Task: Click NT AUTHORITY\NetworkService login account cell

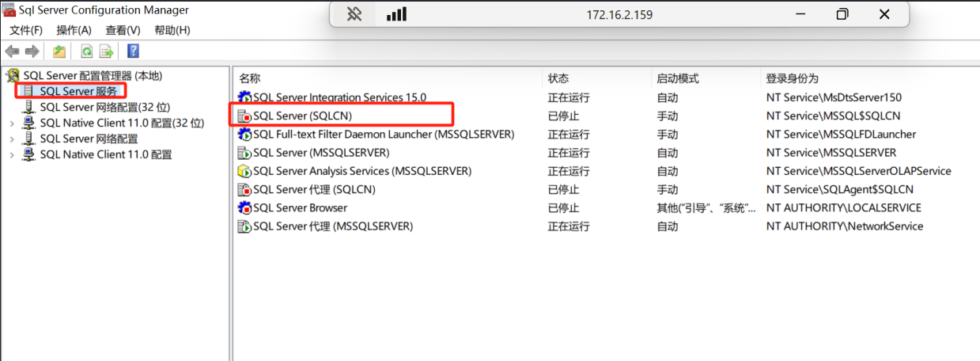Action: [x=845, y=226]
